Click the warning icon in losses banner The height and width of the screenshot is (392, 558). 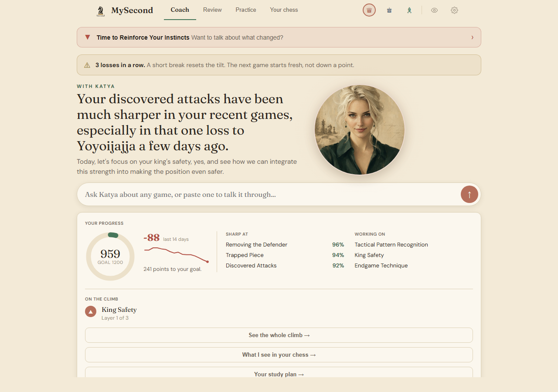coord(87,65)
